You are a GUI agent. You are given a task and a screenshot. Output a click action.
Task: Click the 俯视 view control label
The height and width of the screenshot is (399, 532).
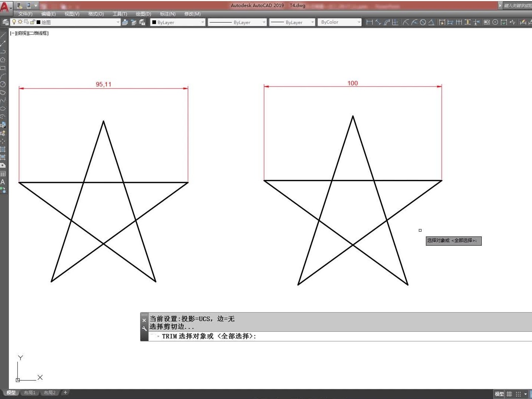(23, 33)
